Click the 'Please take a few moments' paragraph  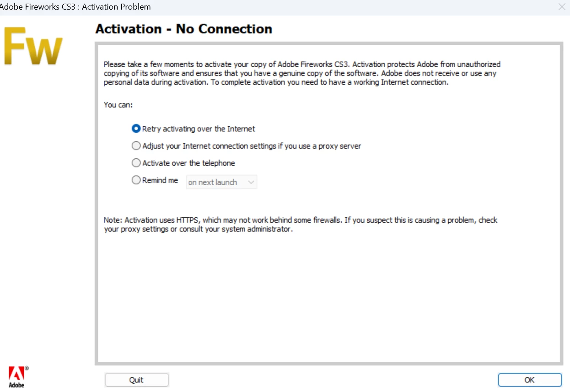pos(302,73)
